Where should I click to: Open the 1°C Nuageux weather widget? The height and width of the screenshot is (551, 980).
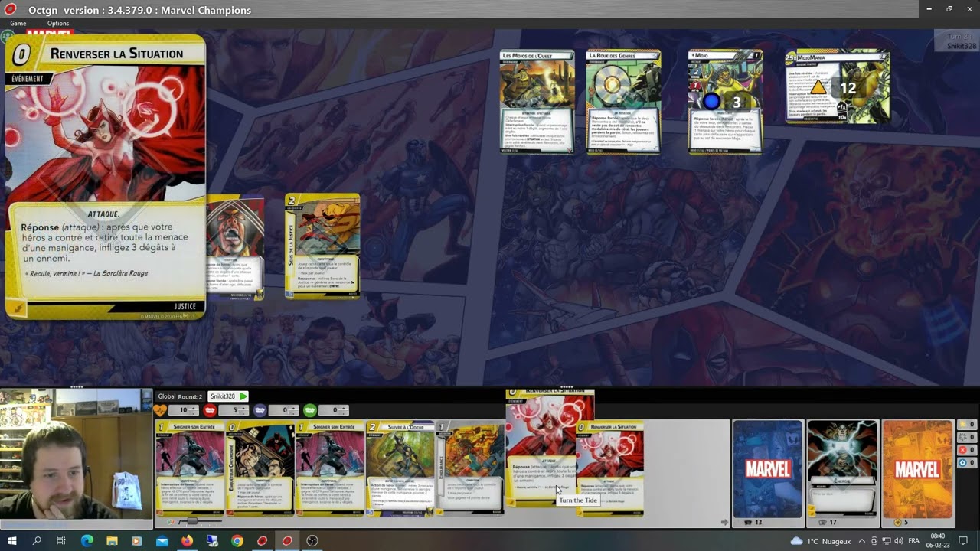[820, 541]
